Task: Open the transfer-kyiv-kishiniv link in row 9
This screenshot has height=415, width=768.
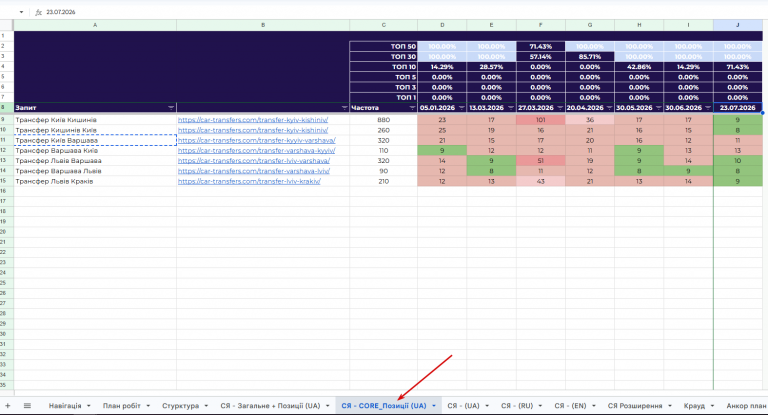Action: pyautogui.click(x=253, y=120)
